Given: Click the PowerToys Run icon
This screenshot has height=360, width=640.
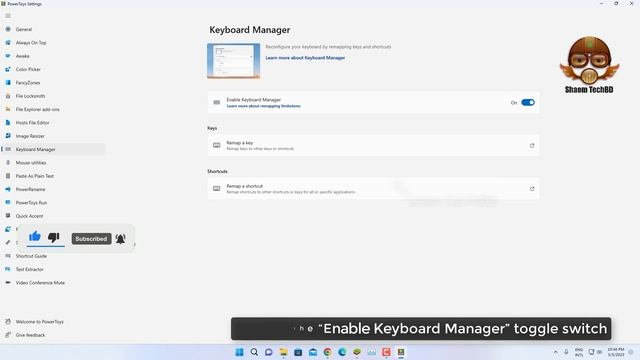Looking at the screenshot, I should click(x=8, y=202).
